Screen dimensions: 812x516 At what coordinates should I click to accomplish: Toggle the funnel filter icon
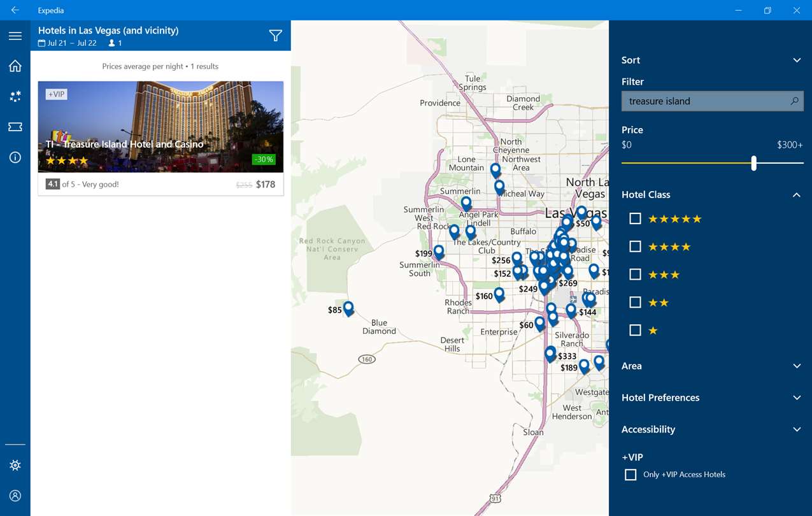(x=275, y=36)
